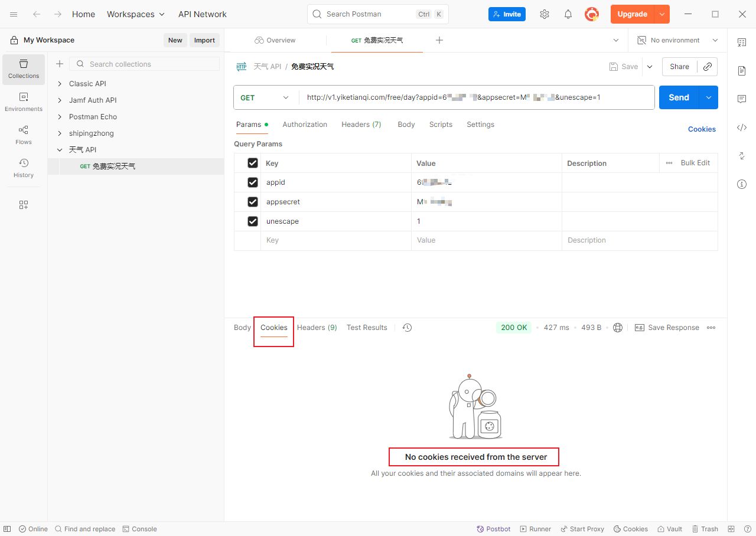Toggle the unescape parameter checkbox
Image resolution: width=756 pixels, height=536 pixels.
pos(253,221)
